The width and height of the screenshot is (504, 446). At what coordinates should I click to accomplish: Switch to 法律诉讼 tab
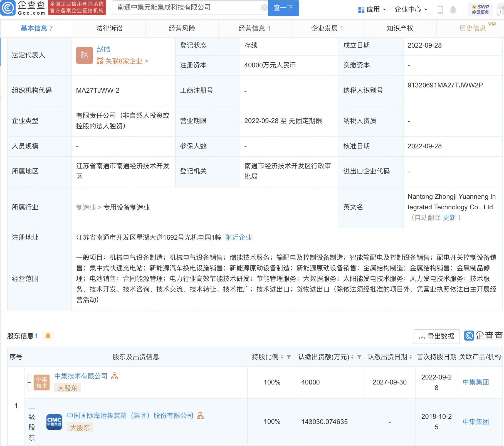(109, 28)
